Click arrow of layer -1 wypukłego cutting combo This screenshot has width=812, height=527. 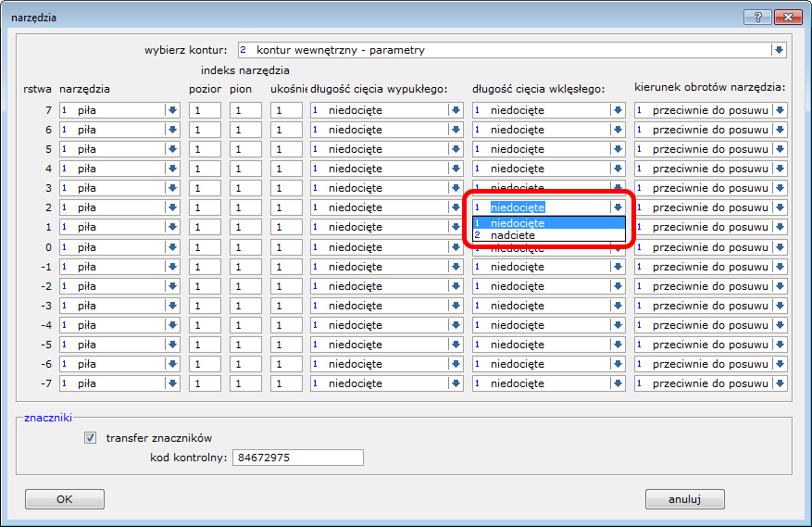click(x=456, y=267)
